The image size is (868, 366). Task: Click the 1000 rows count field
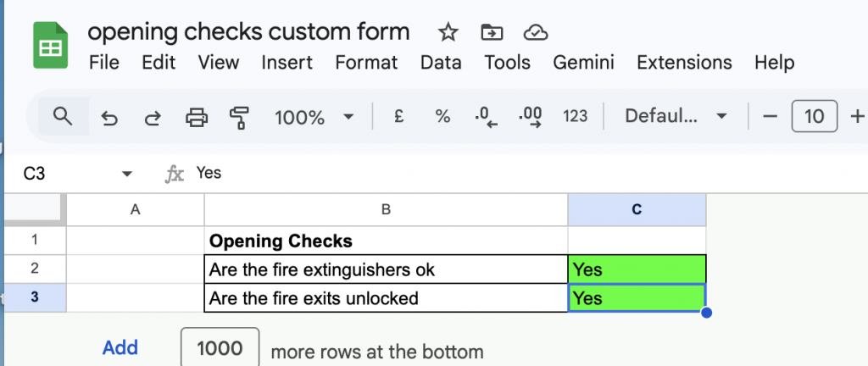pyautogui.click(x=220, y=348)
